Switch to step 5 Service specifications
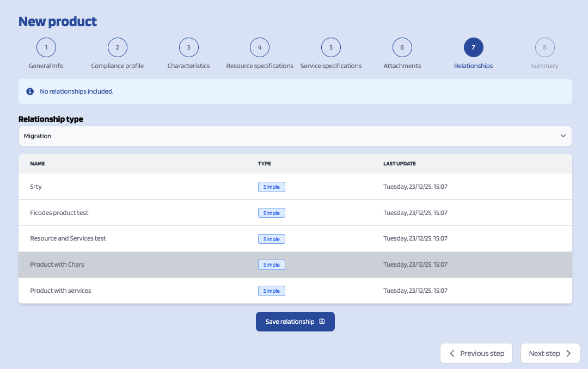This screenshot has height=369, width=588. click(x=331, y=47)
